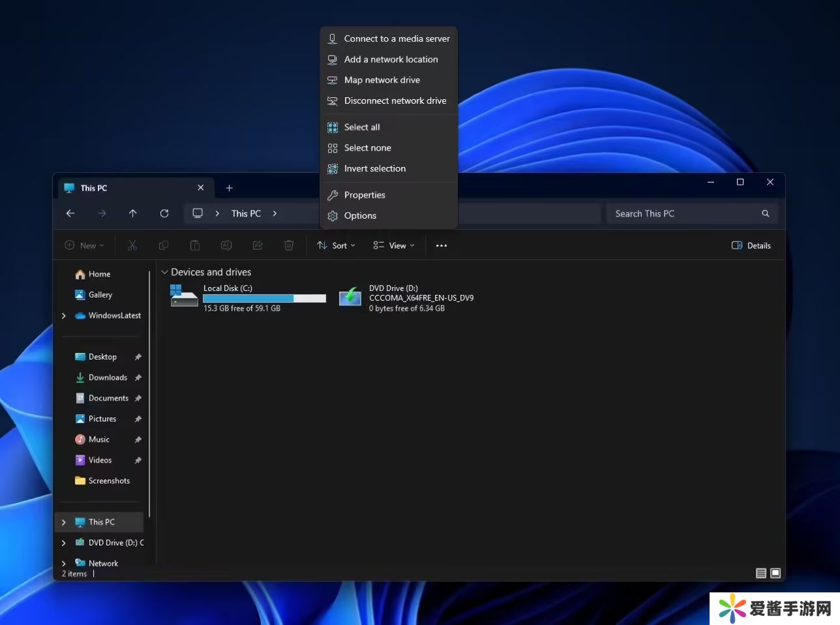
Task: Open the DVD Drive (D:) icon
Action: 350,297
